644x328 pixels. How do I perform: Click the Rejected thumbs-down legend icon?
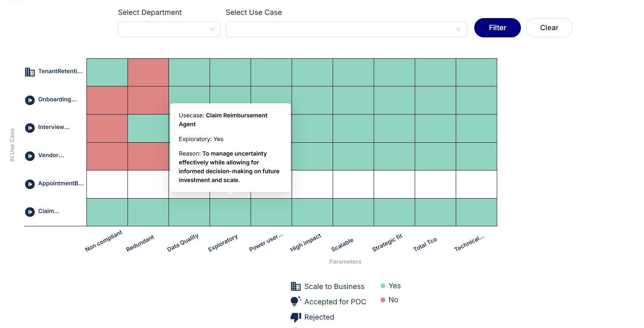(x=296, y=317)
